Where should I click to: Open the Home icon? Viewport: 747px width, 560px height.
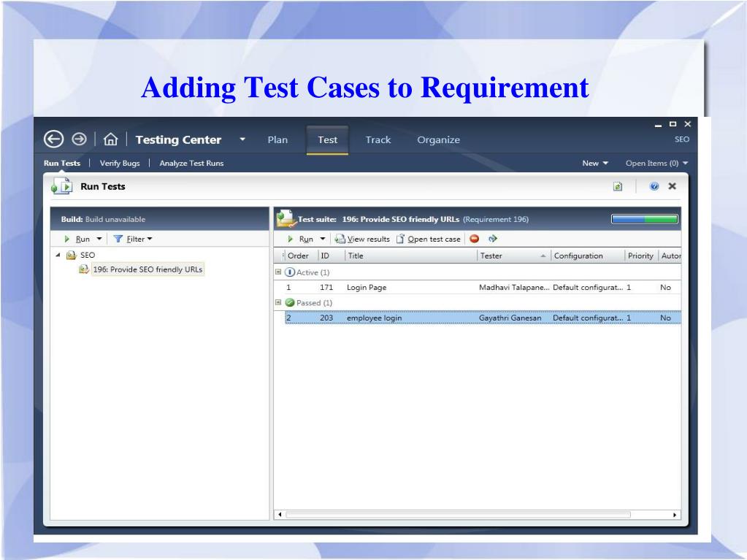pyautogui.click(x=110, y=139)
